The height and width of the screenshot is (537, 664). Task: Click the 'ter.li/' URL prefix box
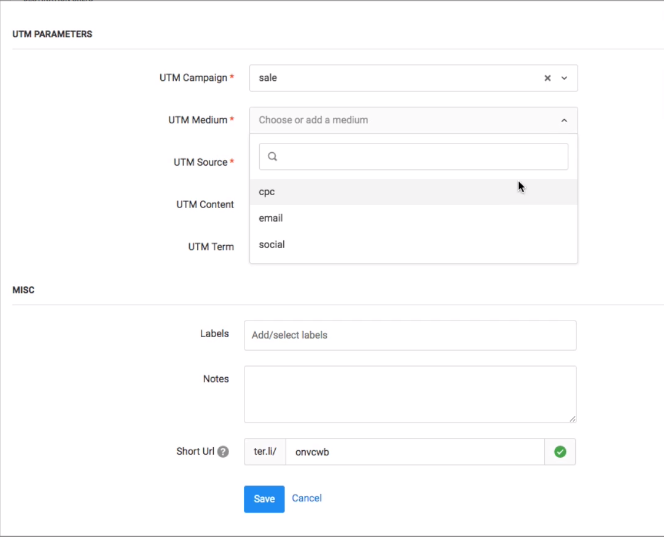coord(265,452)
